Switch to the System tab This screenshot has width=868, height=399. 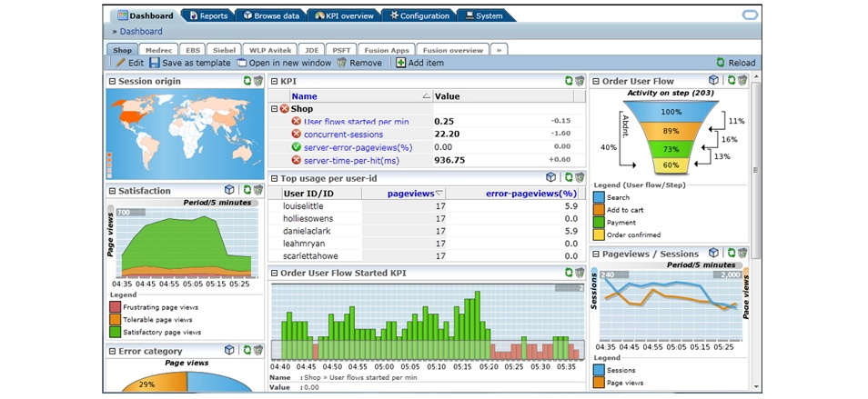click(484, 16)
